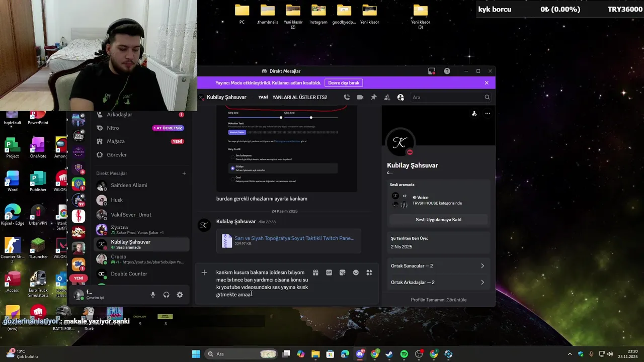Viewport: 644px width, 362px height.
Task: Open the GIF picker
Action: (329, 273)
